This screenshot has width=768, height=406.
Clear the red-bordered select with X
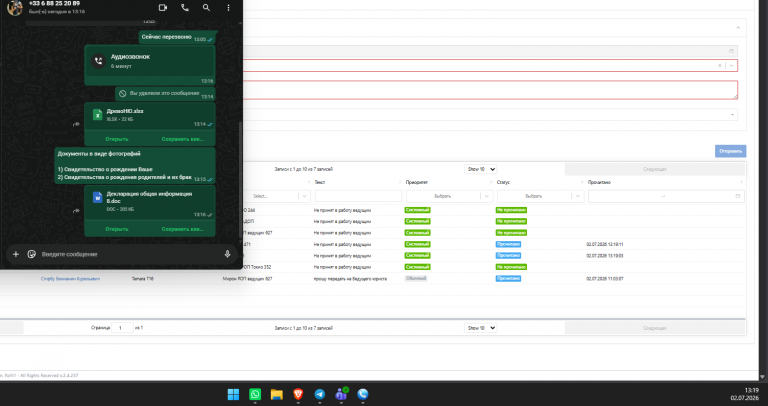pos(720,66)
